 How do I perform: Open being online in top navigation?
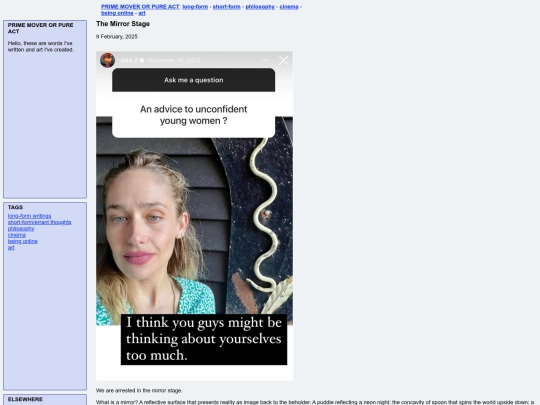click(x=117, y=13)
